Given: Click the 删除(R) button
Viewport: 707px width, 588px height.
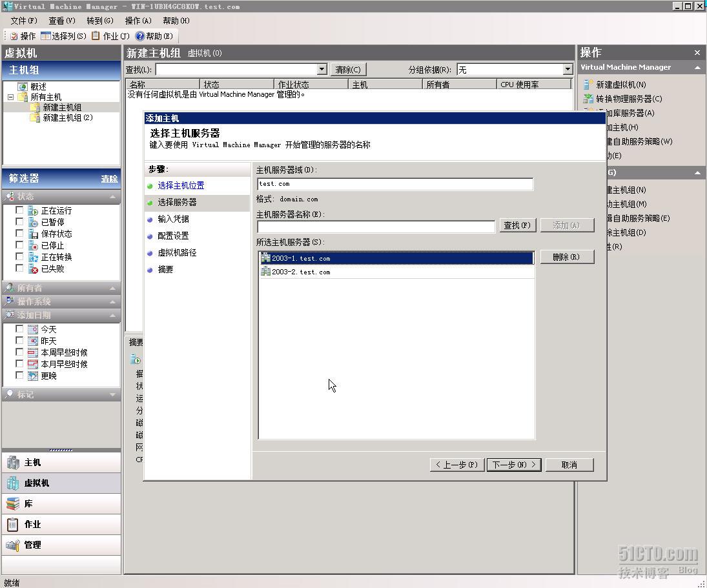Looking at the screenshot, I should (x=567, y=257).
